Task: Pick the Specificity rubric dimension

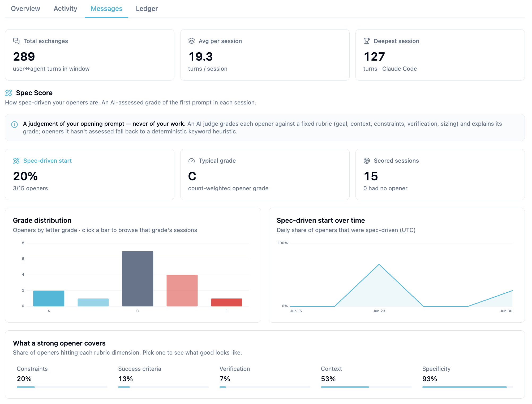Action: (x=468, y=377)
